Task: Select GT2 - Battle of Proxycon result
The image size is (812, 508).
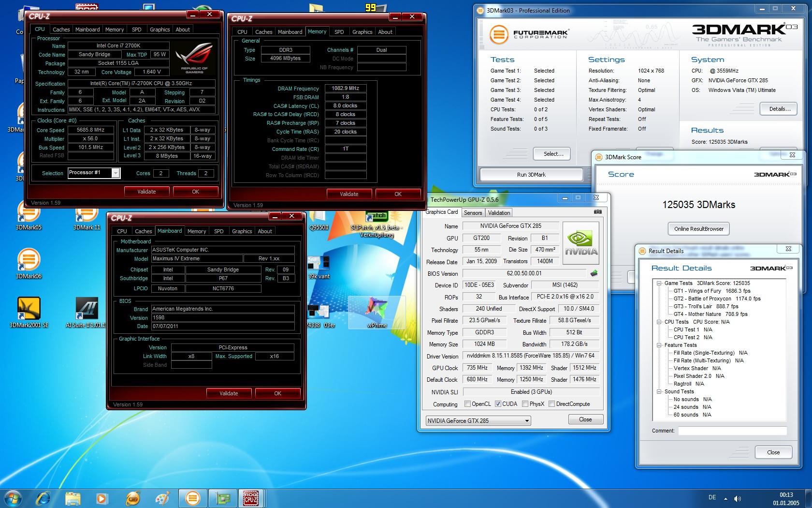Action: (x=717, y=299)
